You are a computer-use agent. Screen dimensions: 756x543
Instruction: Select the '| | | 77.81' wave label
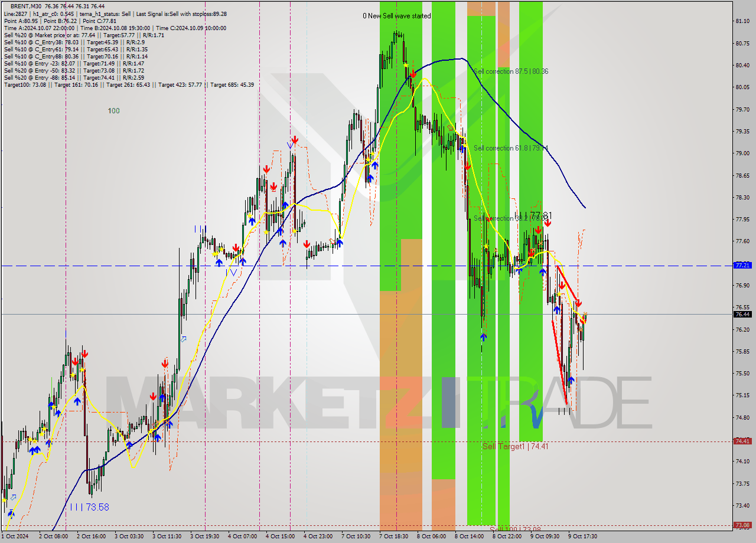(533, 215)
